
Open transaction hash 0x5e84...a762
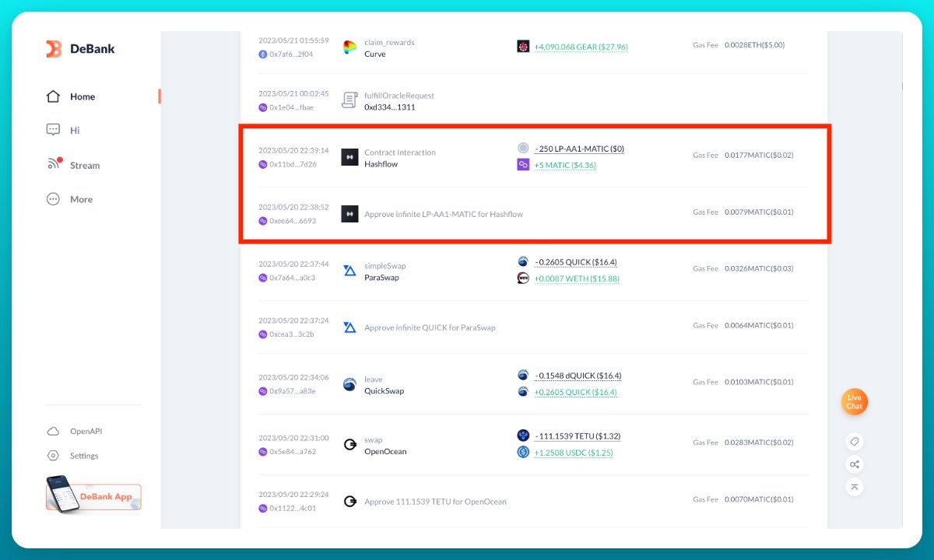tap(293, 452)
